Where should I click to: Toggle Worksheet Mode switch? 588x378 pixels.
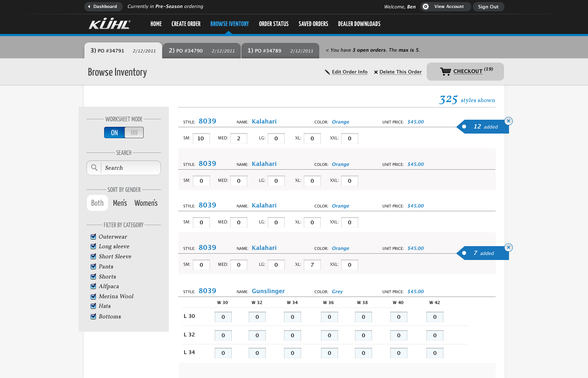click(124, 133)
